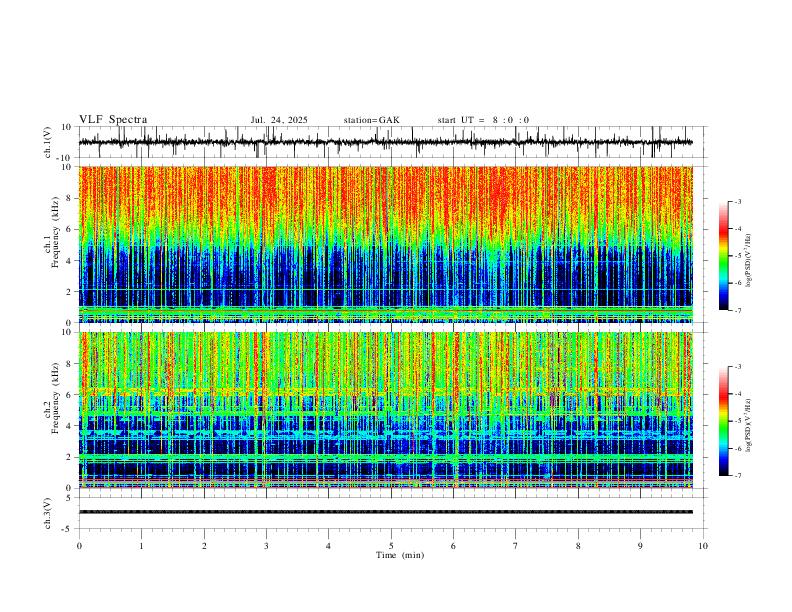Click the "start UT = 8 :0 :0" text
This screenshot has width=792, height=612.
(x=483, y=120)
